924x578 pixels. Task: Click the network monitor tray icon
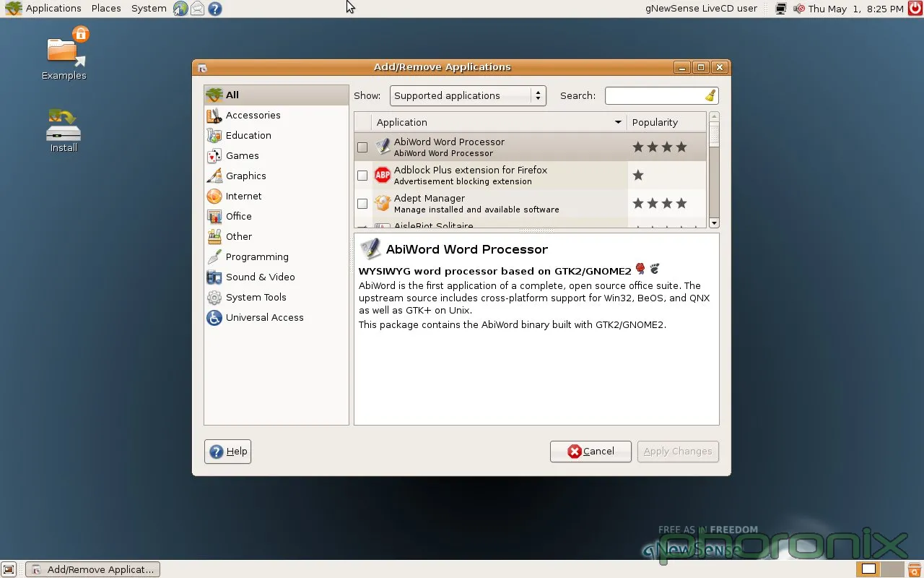[x=781, y=9]
